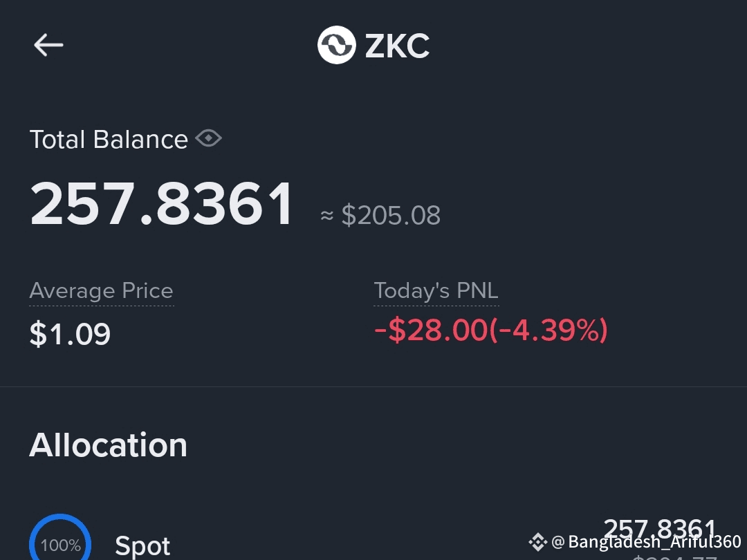Click the ZKC title text
The width and height of the screenshot is (747, 560).
397,46
